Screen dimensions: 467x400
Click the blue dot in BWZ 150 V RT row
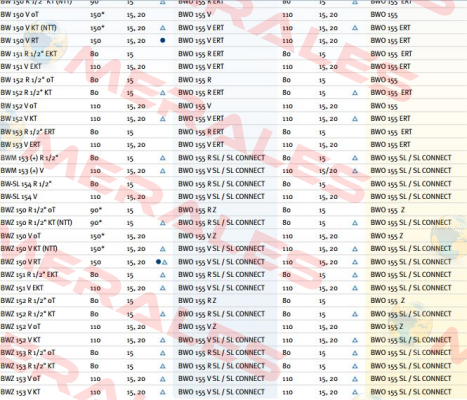click(158, 262)
